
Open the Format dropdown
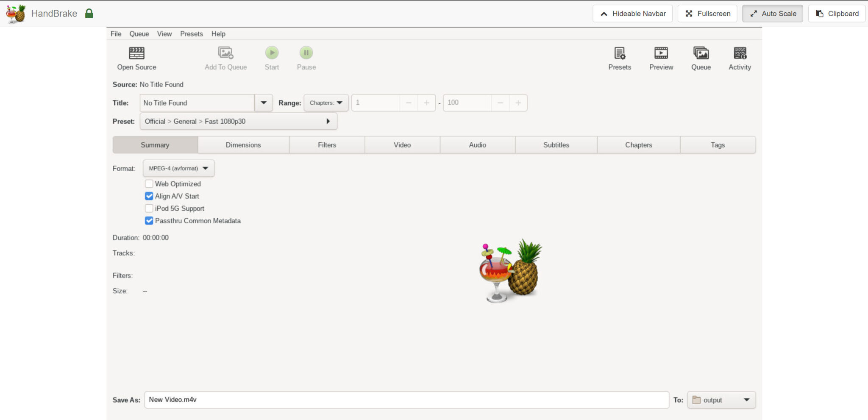[x=178, y=168]
